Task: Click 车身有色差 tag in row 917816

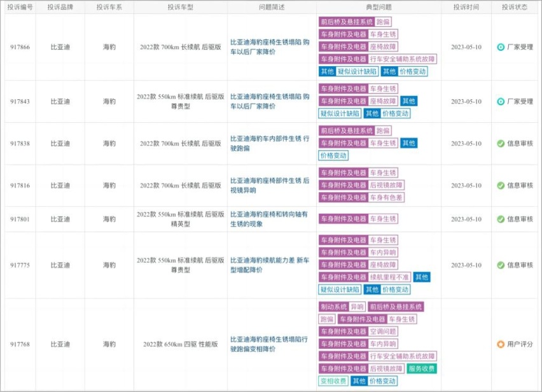Action: [386, 197]
